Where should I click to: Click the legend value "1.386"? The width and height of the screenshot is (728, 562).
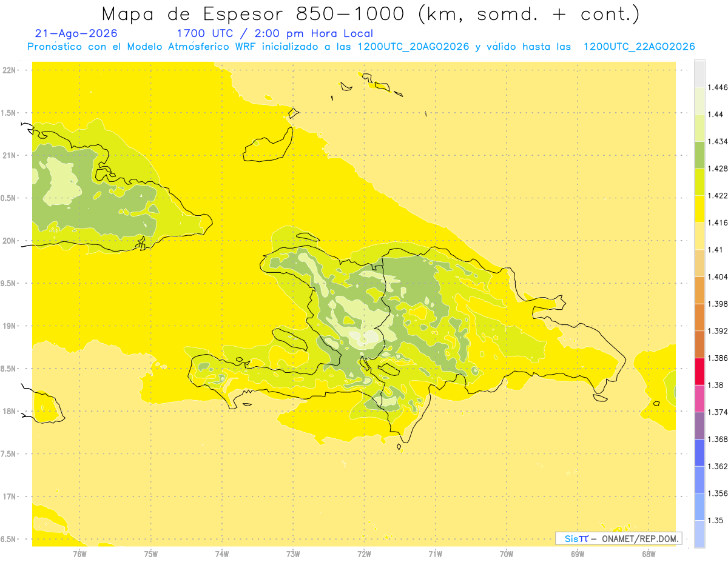pyautogui.click(x=718, y=358)
